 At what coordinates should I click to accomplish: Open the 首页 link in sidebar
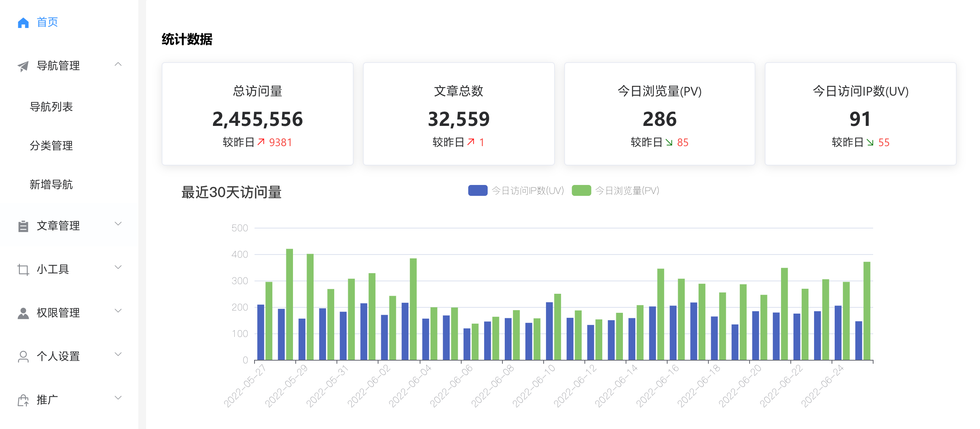click(47, 22)
